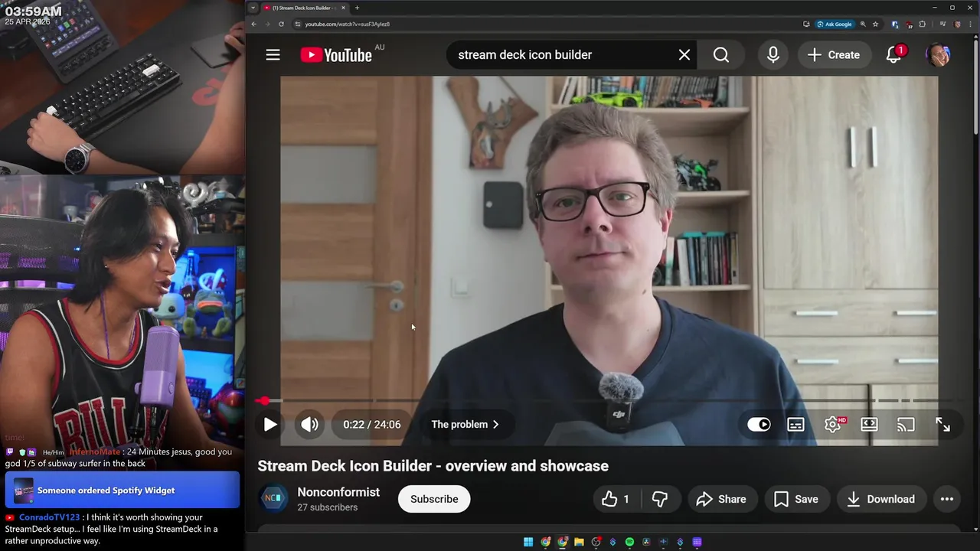Subscribe to Nonconformist
Screen dimensions: 980x551
pos(434,499)
